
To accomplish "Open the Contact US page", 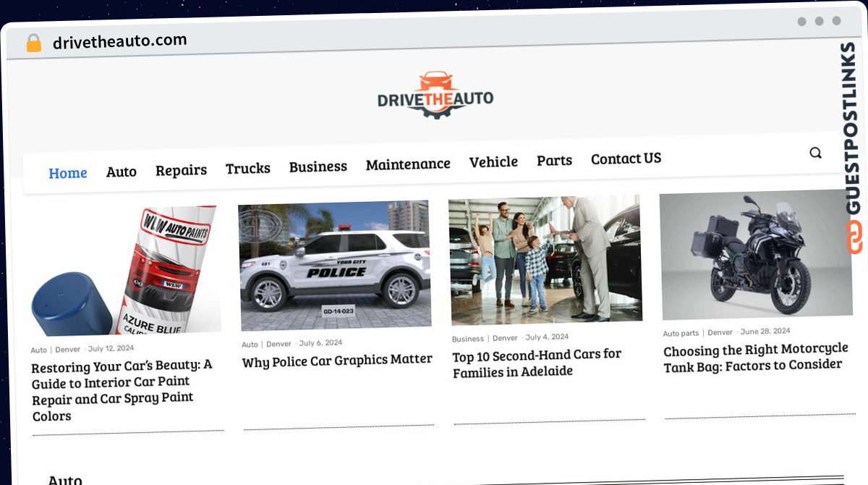I will 626,159.
